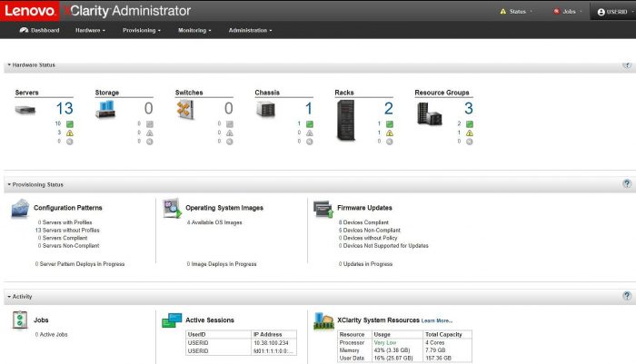Click the Storage hardware icon

click(105, 109)
